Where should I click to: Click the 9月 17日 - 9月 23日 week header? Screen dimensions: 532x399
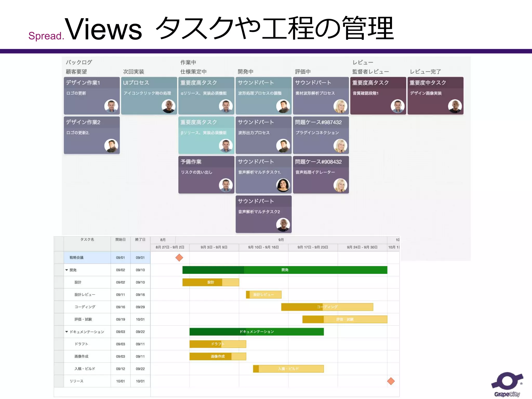313,247
